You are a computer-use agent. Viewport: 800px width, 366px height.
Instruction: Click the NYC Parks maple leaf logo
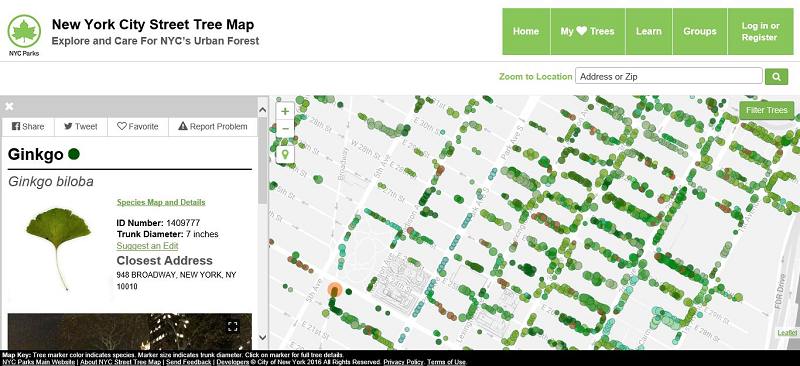24,32
